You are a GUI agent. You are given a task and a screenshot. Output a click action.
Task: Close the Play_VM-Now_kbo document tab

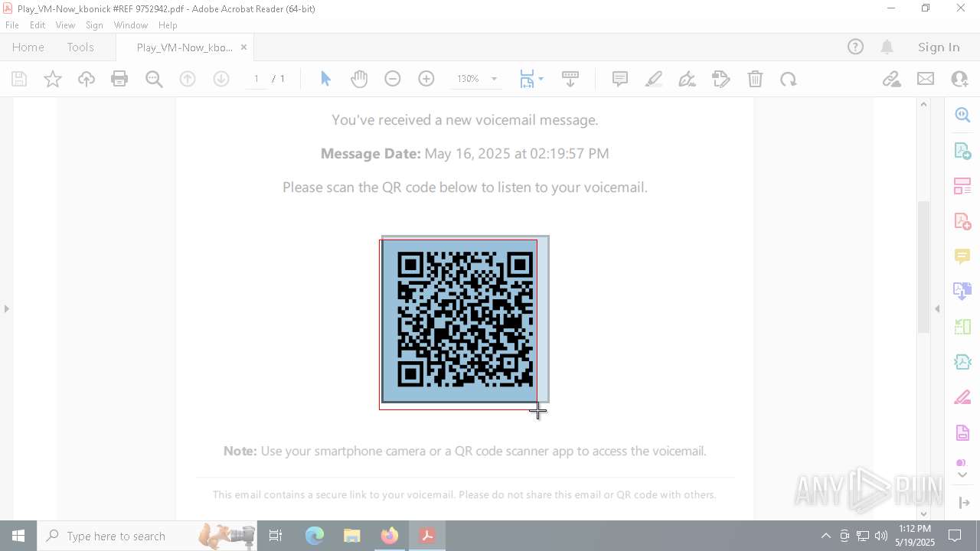click(x=243, y=47)
